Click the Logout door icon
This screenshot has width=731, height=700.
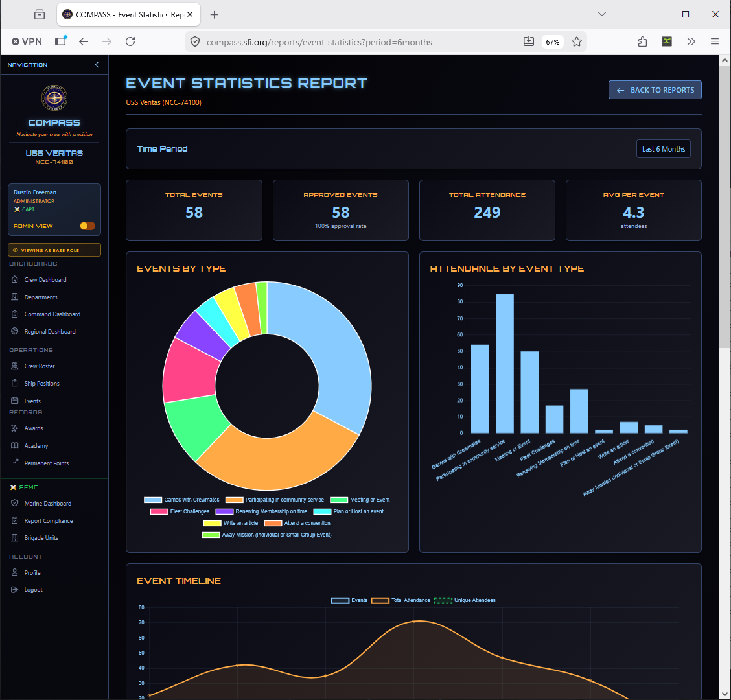(15, 589)
